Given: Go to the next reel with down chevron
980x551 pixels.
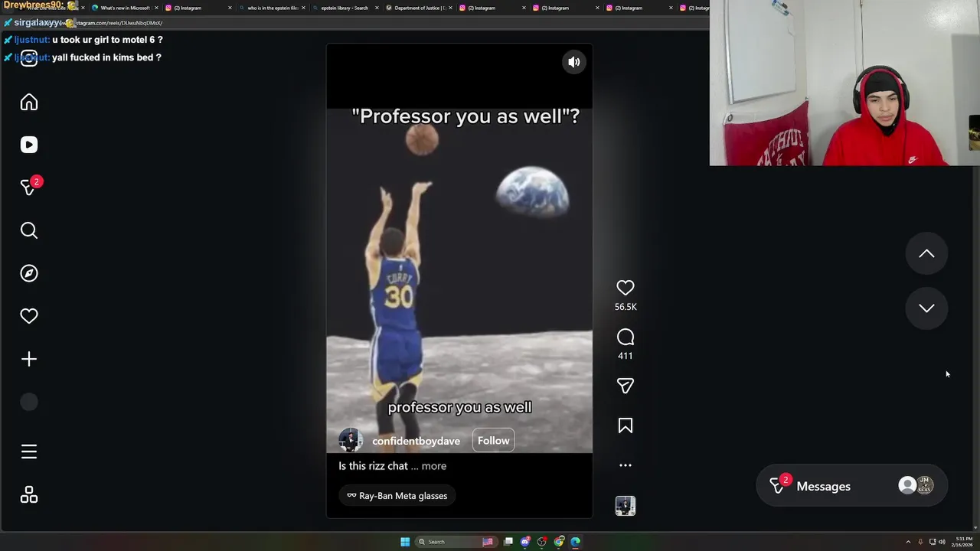Looking at the screenshot, I should (x=926, y=308).
